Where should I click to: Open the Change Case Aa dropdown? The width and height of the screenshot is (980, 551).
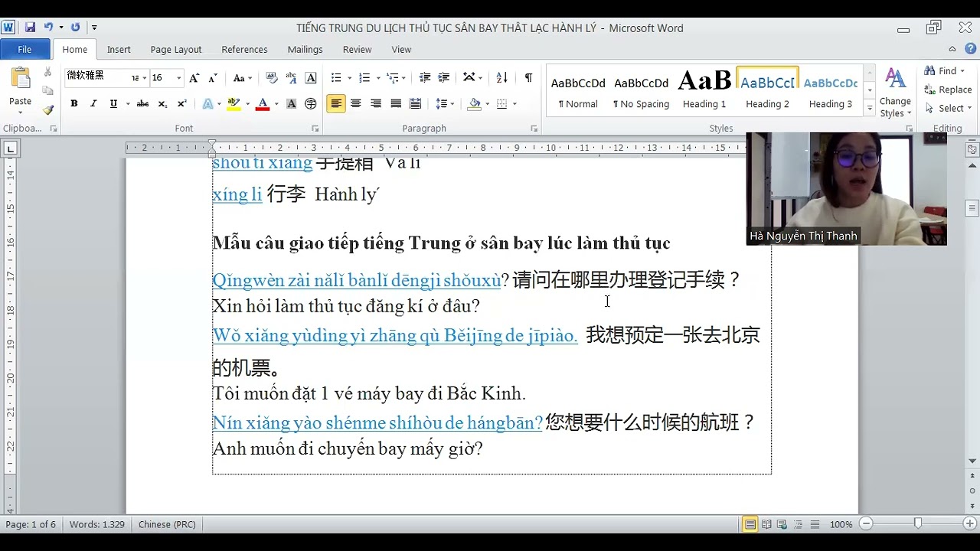243,78
